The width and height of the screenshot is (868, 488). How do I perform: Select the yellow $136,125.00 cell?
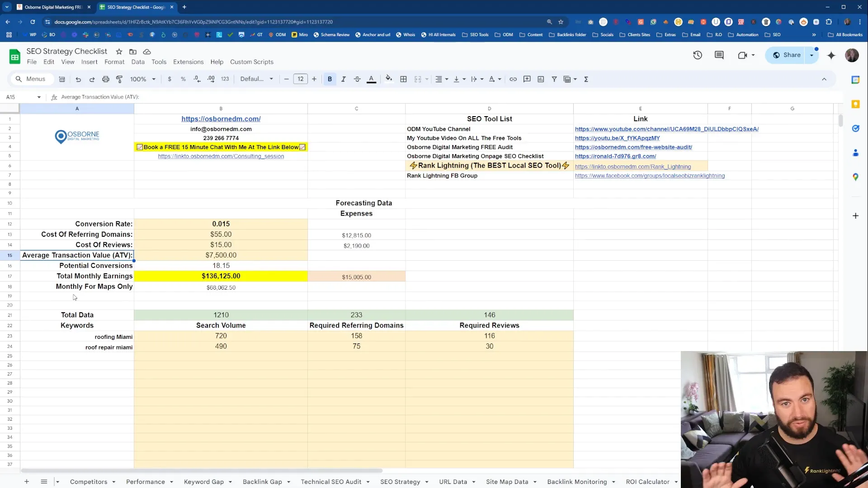(221, 276)
